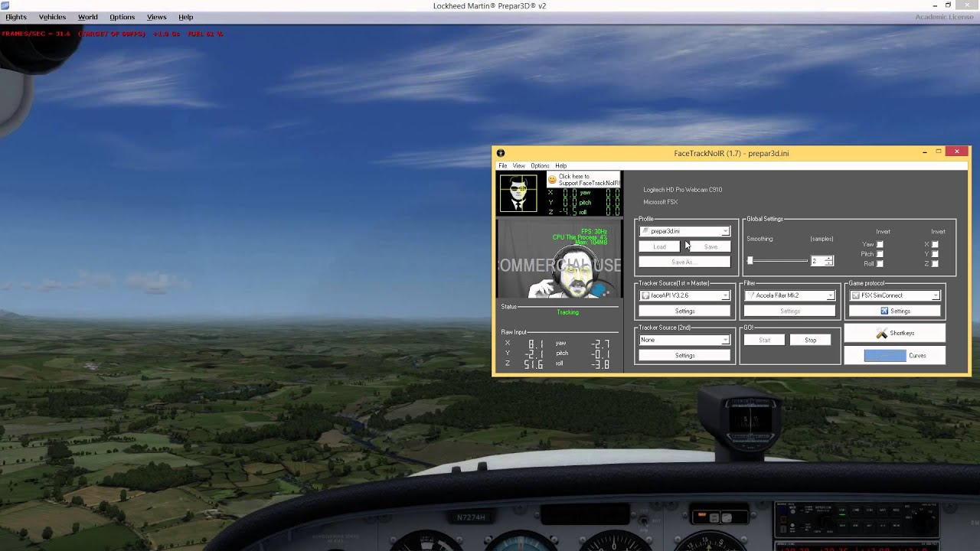Toggle Invert Y checkbox
This screenshot has width=980, height=551.
pos(935,254)
